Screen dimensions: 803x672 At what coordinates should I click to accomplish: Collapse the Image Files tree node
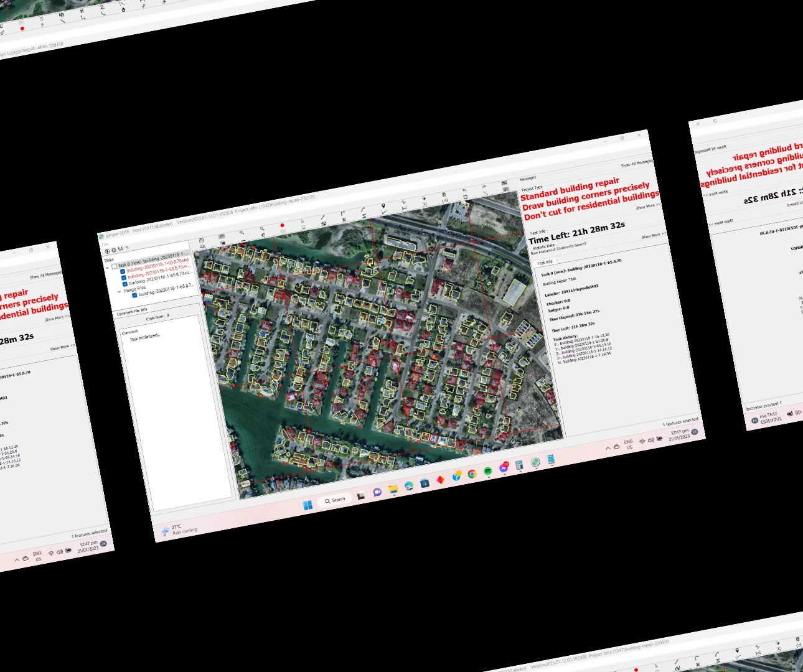click(119, 291)
